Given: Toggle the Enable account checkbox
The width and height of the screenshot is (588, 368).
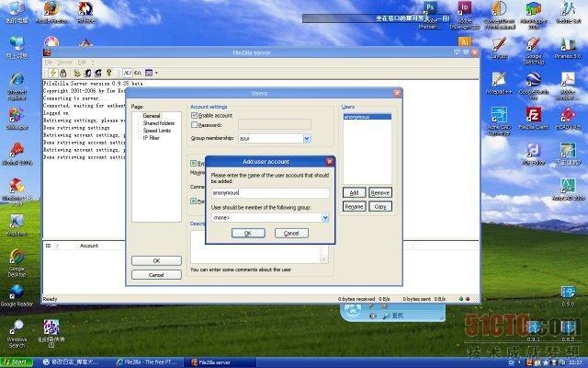Looking at the screenshot, I should [194, 115].
